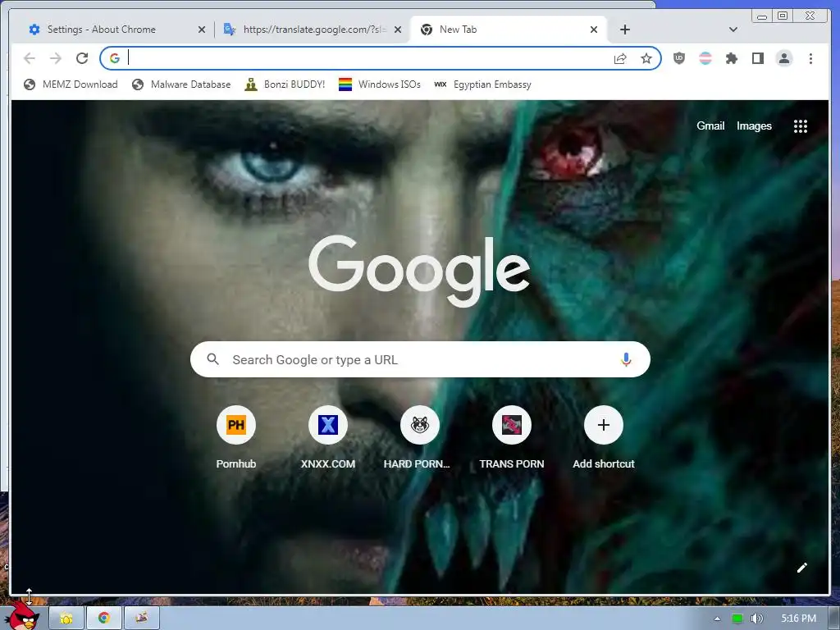Click the 5:16 PM clock
The width and height of the screenshot is (840, 630).
pos(798,619)
